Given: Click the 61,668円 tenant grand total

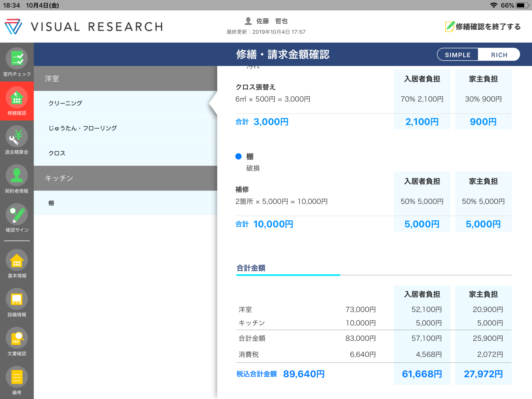Looking at the screenshot, I should (x=422, y=374).
